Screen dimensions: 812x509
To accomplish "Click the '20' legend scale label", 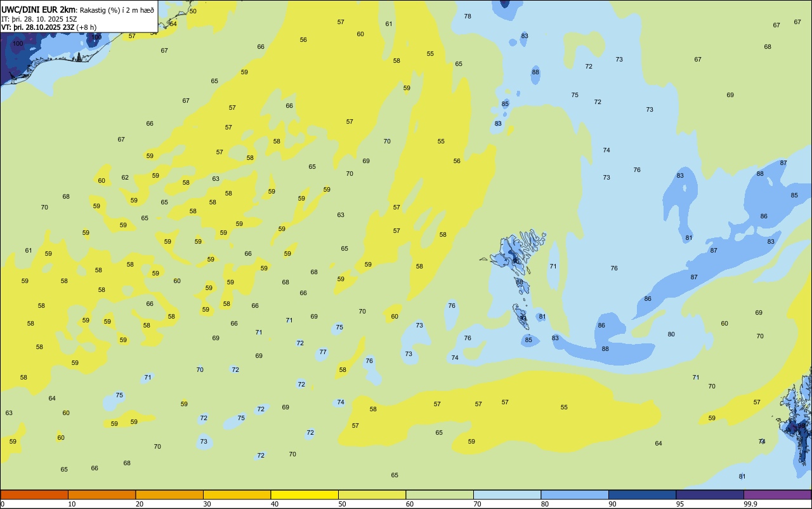I will pos(139,504).
